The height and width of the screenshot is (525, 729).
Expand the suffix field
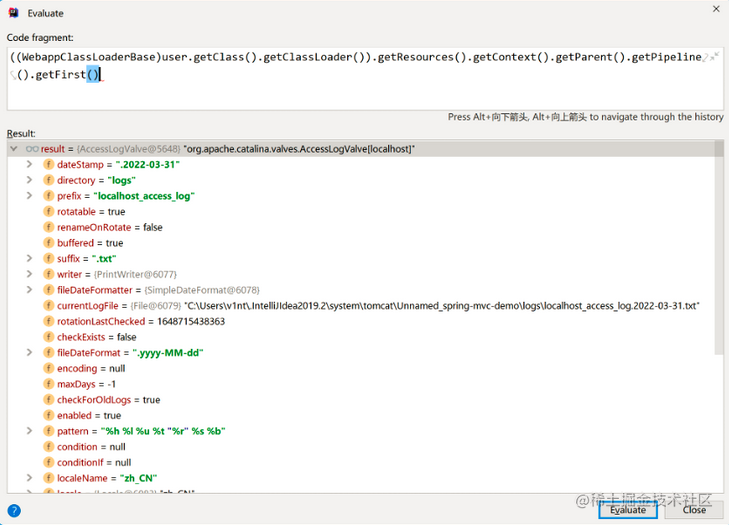click(x=29, y=258)
